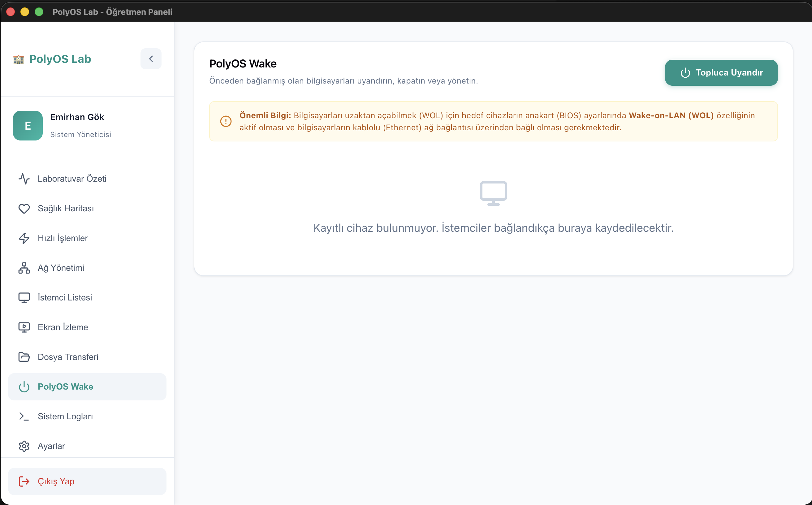Click the Sistem Logları terminal icon
812x505 pixels.
[x=24, y=417]
